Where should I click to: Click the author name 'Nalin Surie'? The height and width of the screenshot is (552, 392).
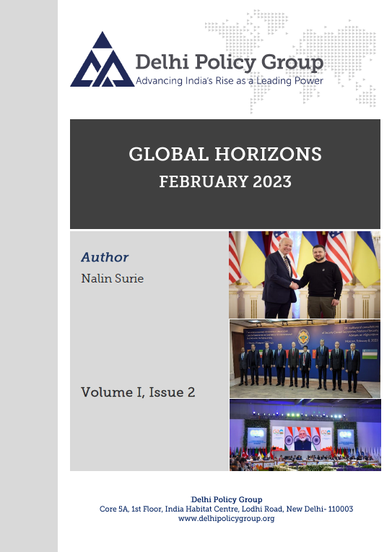(112, 278)
